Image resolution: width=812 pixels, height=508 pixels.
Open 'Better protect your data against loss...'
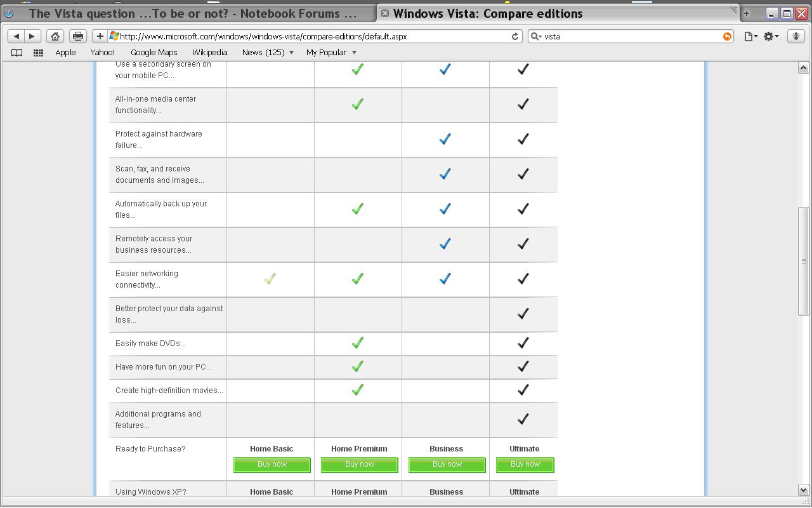pyautogui.click(x=169, y=314)
